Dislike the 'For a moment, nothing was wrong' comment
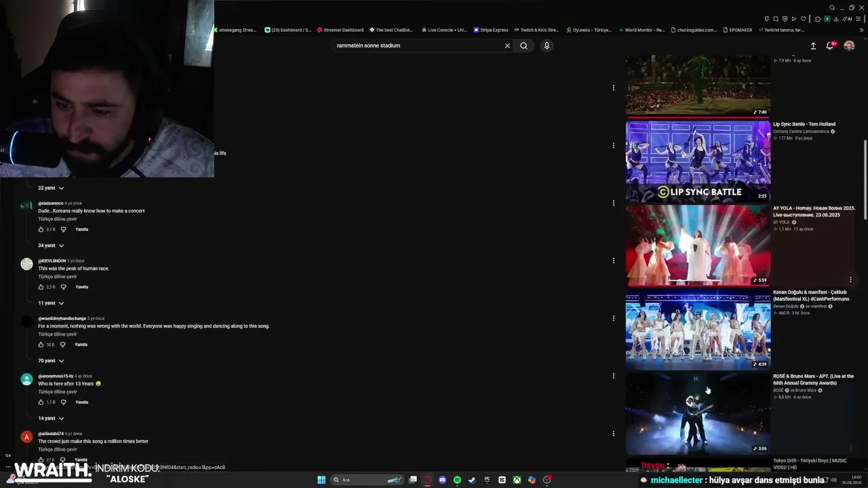Viewport: 868px width, 488px height. [62, 344]
